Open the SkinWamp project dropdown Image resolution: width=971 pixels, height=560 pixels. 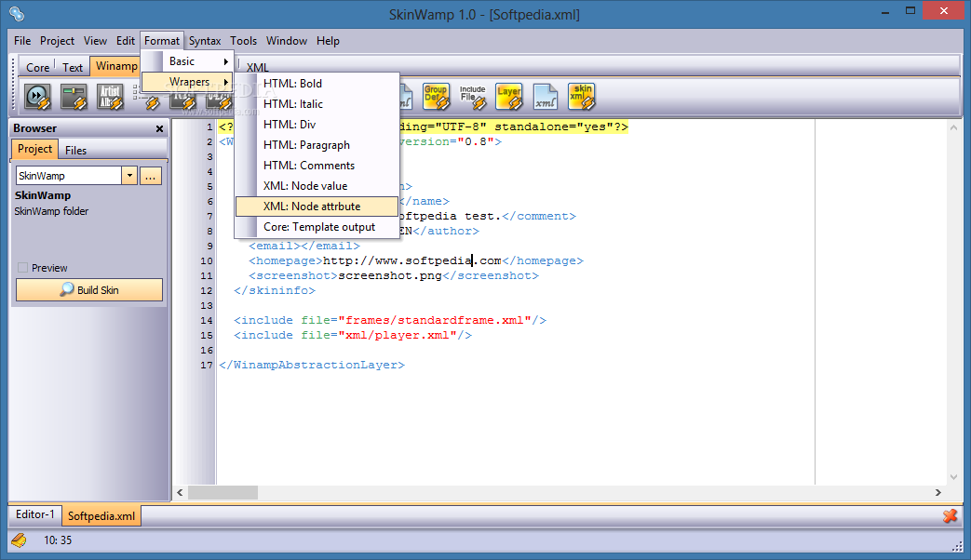[129, 176]
